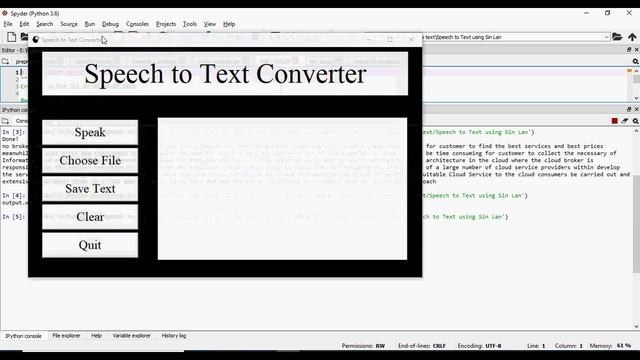The width and height of the screenshot is (640, 360).
Task: Open the Editor pane options icon
Action: (x=636, y=61)
